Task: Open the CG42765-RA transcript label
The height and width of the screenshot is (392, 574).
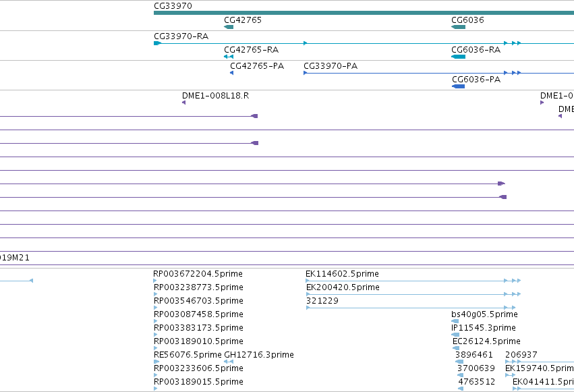Action: (x=251, y=50)
